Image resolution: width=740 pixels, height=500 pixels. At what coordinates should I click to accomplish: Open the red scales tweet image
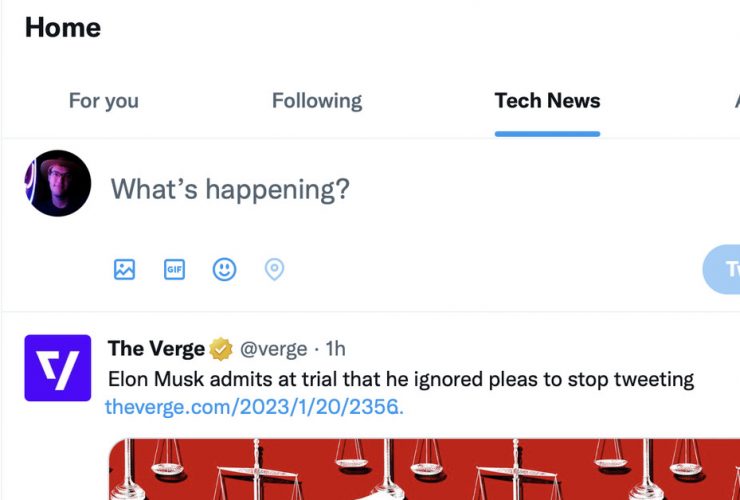pyautogui.click(x=420, y=469)
